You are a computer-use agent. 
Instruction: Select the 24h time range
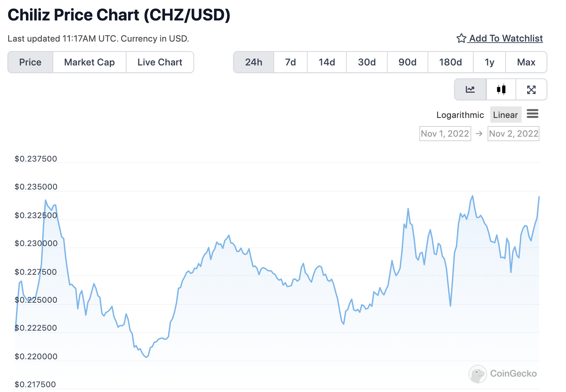tap(254, 62)
